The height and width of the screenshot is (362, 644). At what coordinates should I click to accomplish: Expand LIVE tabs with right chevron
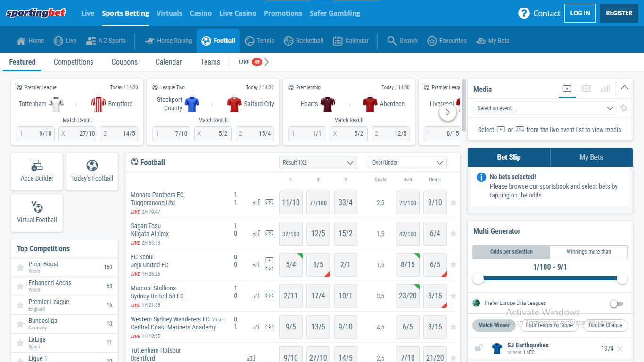click(267, 62)
